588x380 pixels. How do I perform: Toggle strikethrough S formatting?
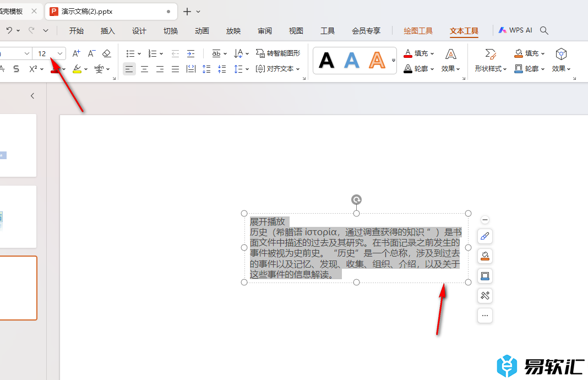click(x=16, y=69)
